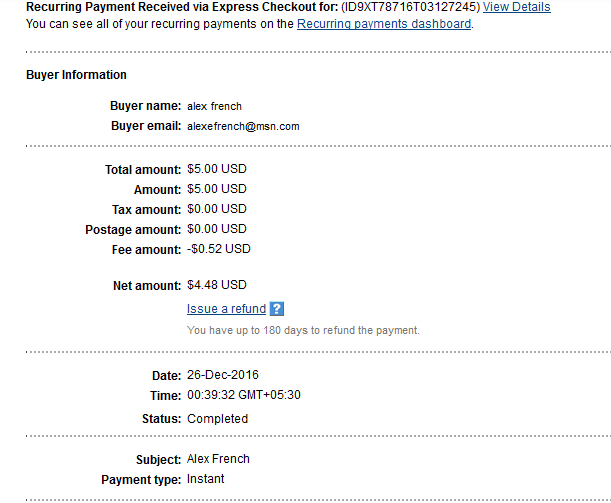The height and width of the screenshot is (503, 611).
Task: Click the 180 days refund notice text
Action: (303, 330)
